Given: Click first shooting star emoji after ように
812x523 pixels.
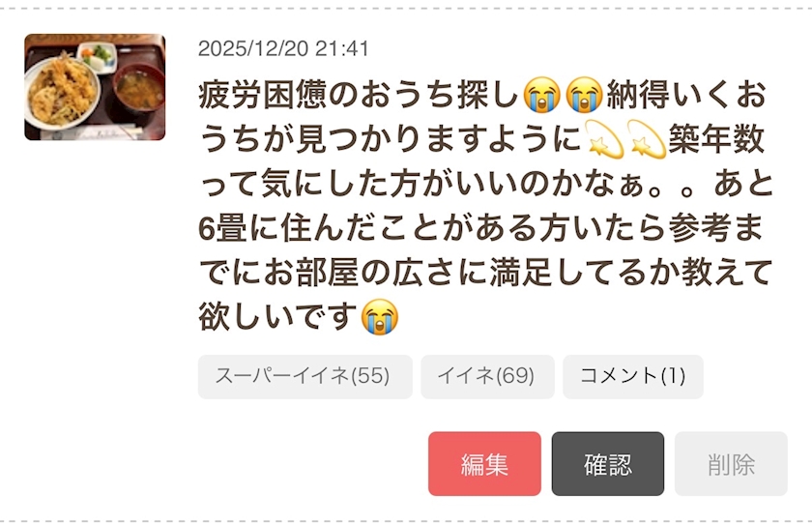Looking at the screenshot, I should pos(604,139).
